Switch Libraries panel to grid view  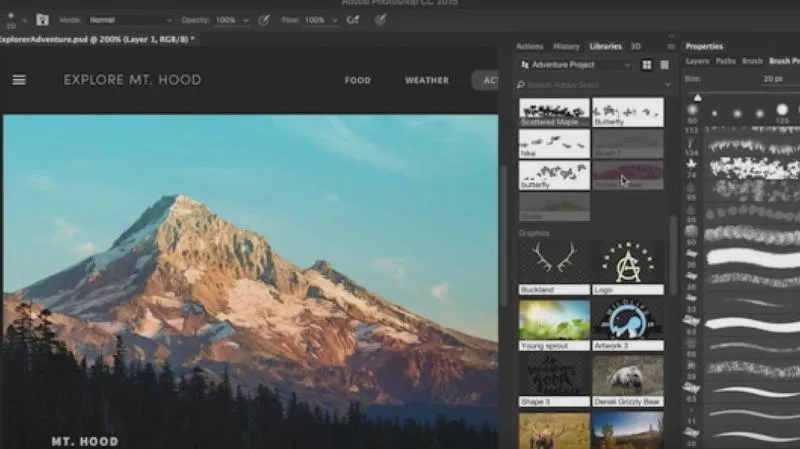(647, 65)
